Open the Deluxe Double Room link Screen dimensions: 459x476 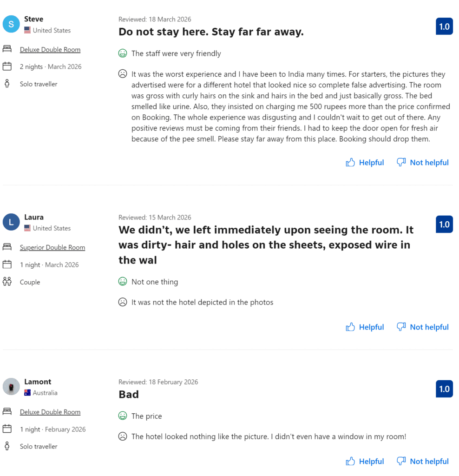[50, 49]
